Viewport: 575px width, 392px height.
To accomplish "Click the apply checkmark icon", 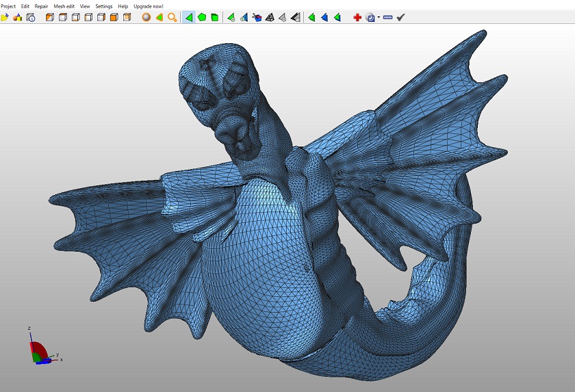I will point(401,17).
